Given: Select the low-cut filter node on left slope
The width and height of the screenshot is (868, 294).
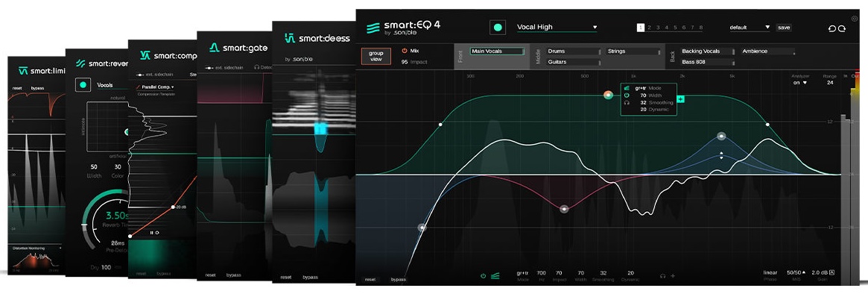Looking at the screenshot, I should pyautogui.click(x=422, y=228).
